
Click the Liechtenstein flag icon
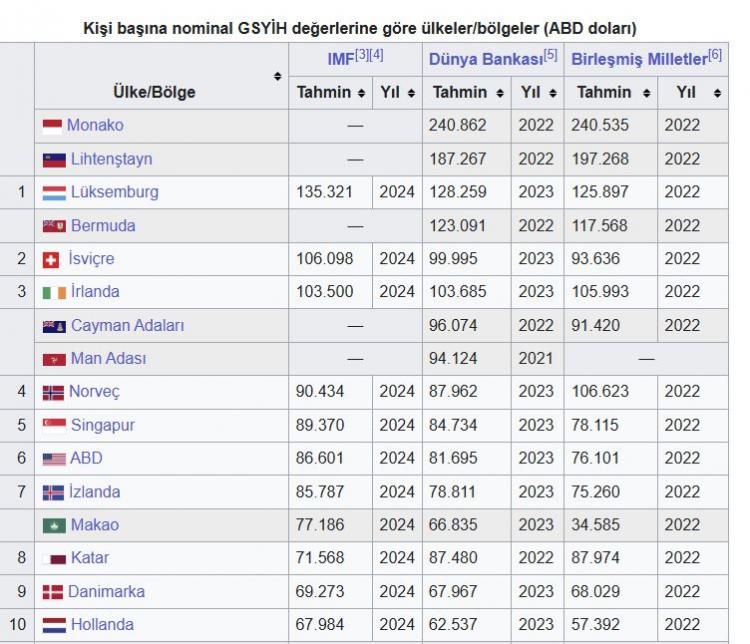pyautogui.click(x=54, y=159)
